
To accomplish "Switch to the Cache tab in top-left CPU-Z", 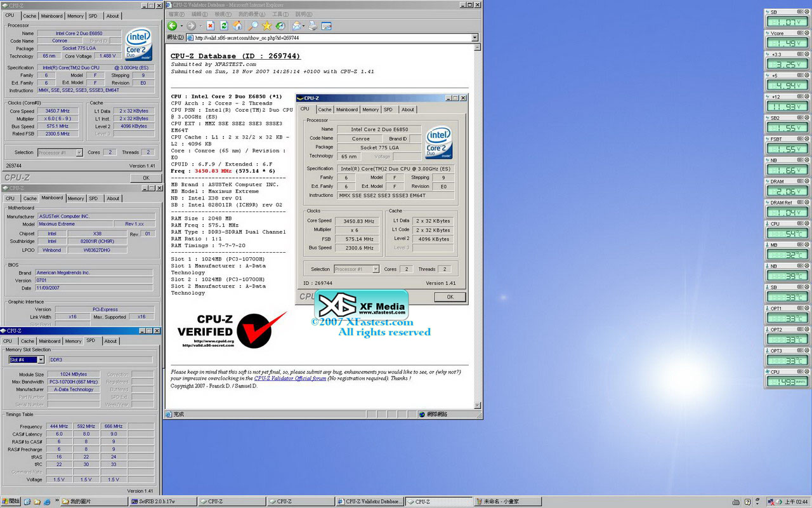I will pos(30,16).
